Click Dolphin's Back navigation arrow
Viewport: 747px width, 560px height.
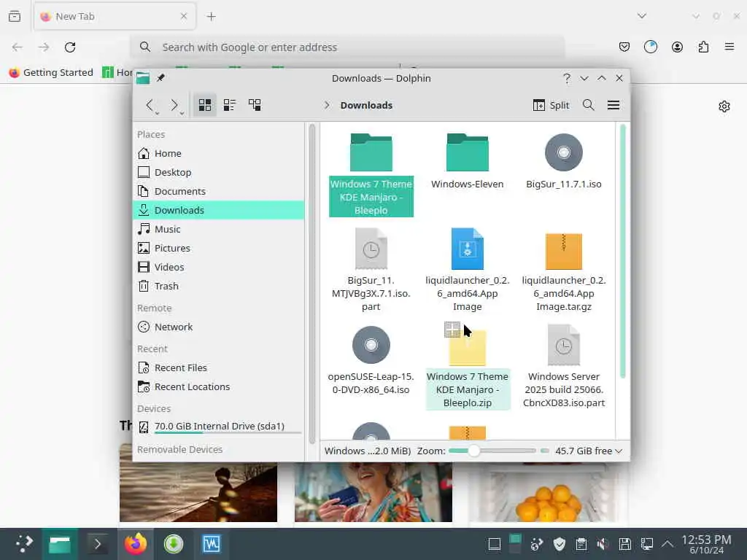(x=150, y=105)
